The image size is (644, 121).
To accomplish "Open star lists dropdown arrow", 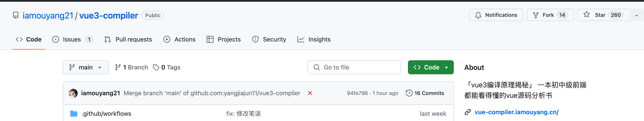I will click(637, 15).
